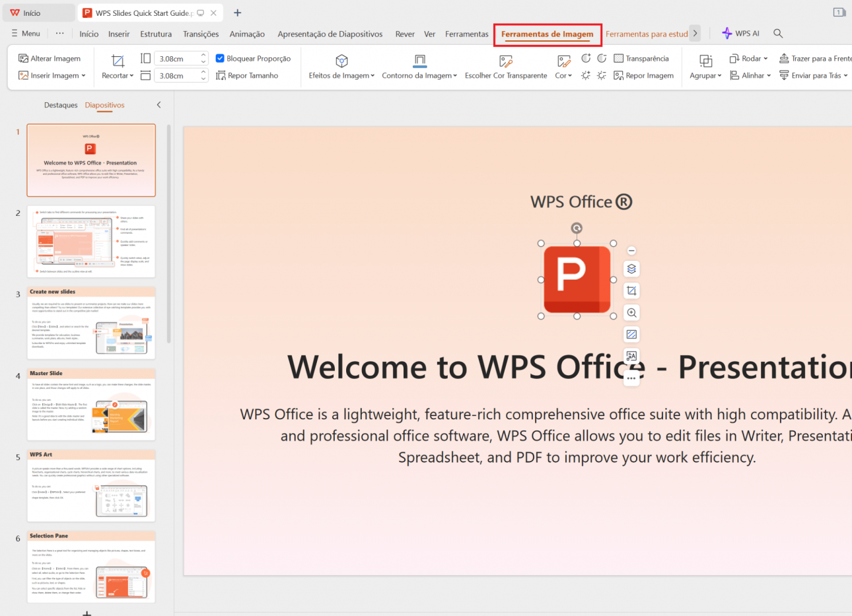Click Repor Imagem to reset picture
The image size is (852, 616).
[644, 75]
